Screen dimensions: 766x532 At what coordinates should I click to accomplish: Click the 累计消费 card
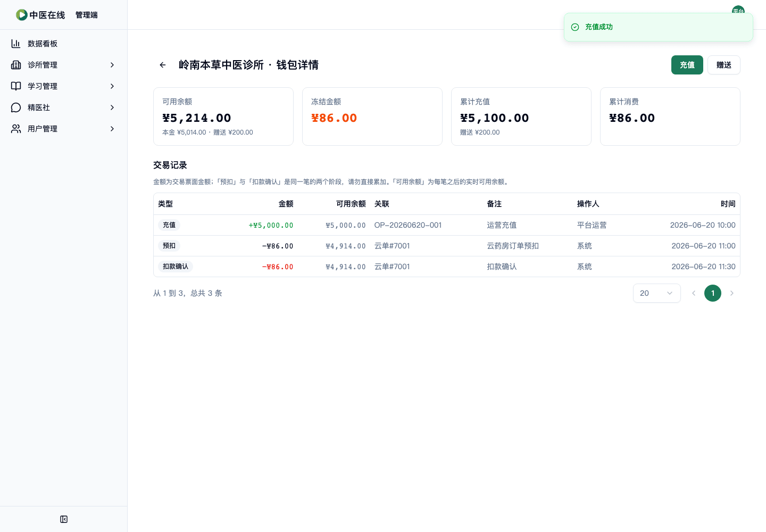point(670,117)
